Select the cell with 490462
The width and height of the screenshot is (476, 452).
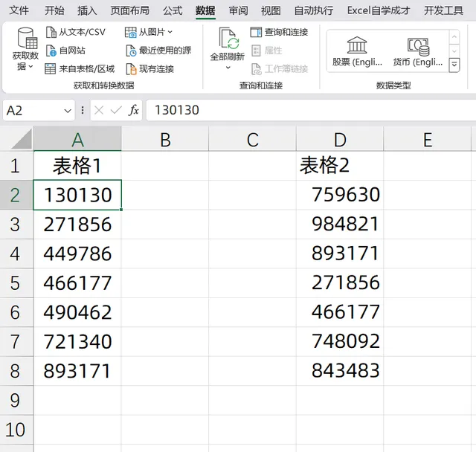(77, 312)
